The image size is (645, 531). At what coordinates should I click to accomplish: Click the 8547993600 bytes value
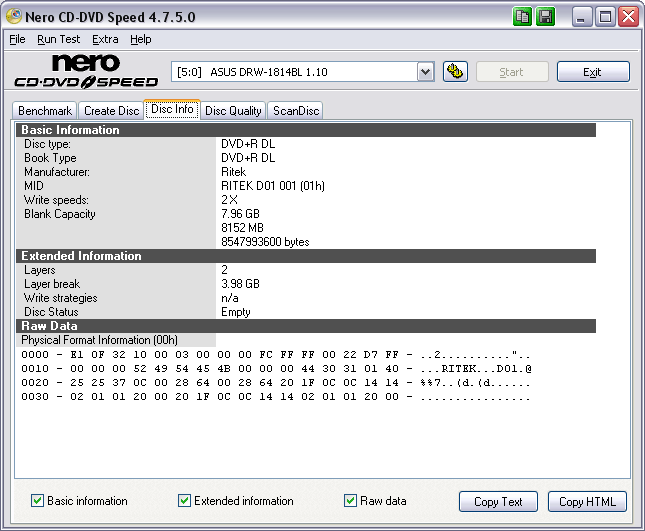coord(265,242)
